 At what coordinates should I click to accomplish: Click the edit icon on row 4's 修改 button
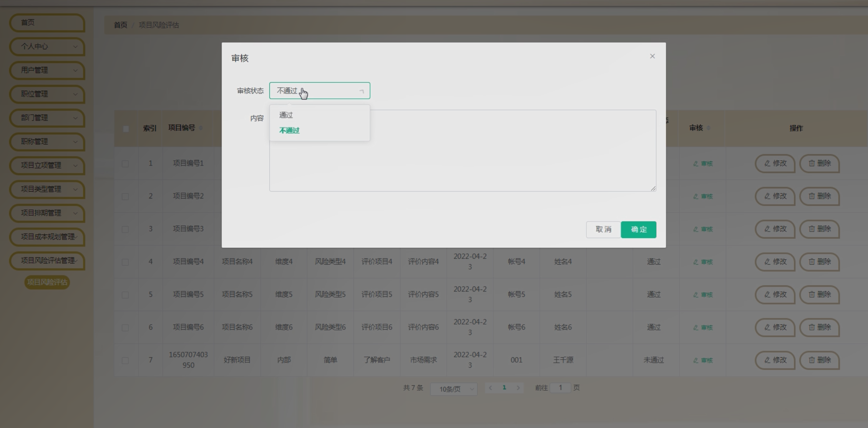tap(766, 262)
